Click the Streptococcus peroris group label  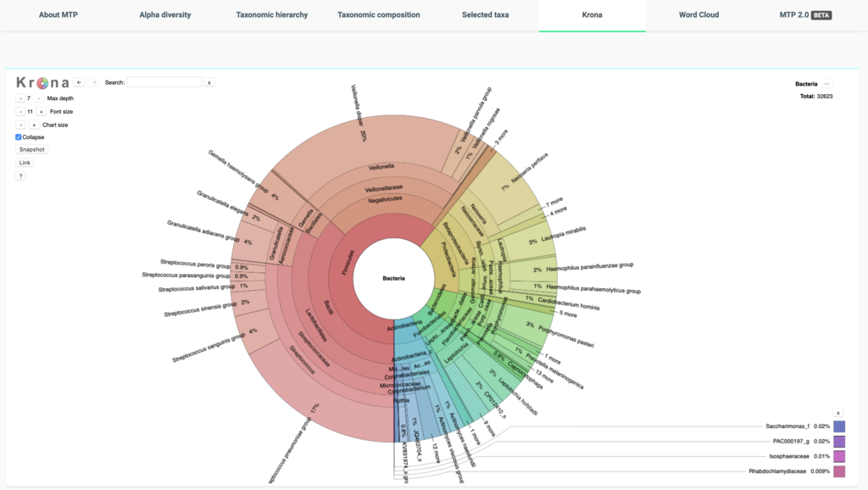click(x=196, y=264)
